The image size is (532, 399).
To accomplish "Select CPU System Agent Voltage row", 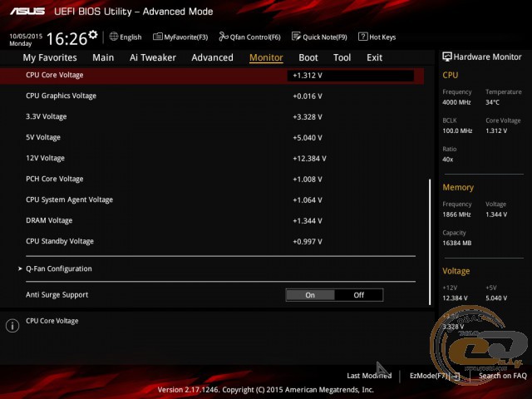I will point(212,199).
